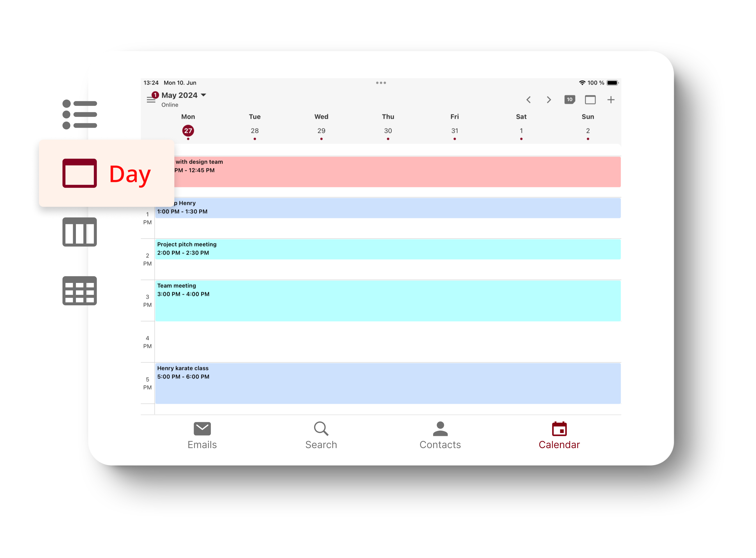
Task: Click the back navigation arrow
Action: (529, 99)
